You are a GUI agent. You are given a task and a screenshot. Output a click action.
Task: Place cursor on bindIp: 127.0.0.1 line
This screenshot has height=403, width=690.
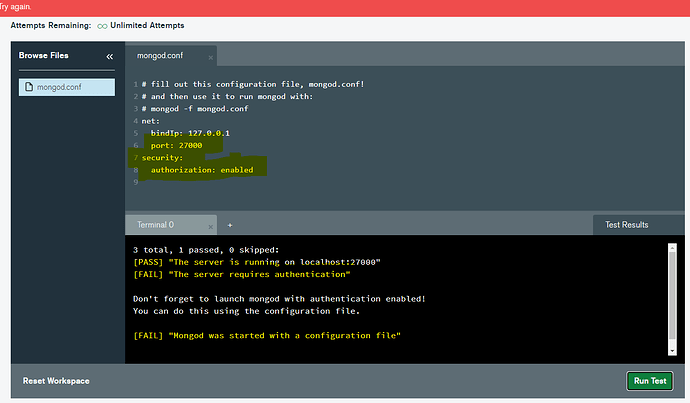pos(190,132)
